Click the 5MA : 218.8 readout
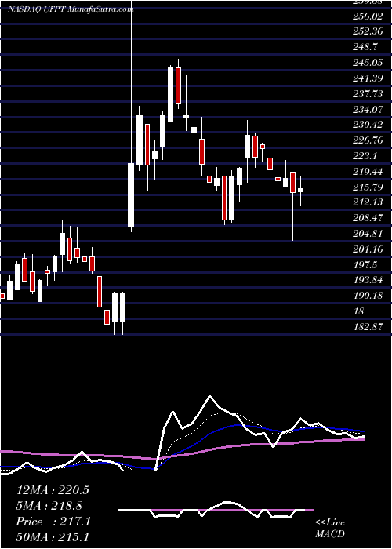Screen dimensions: 392x549 (49, 506)
